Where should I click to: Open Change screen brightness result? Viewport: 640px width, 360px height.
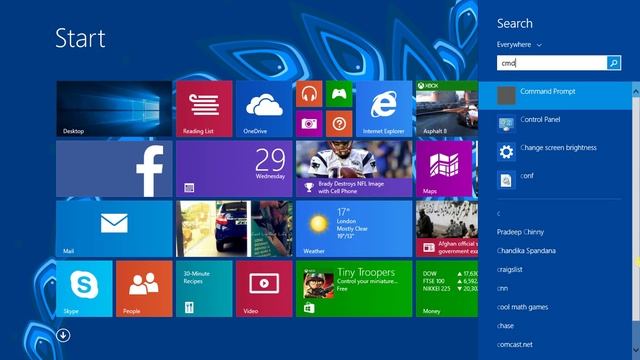coord(555,152)
